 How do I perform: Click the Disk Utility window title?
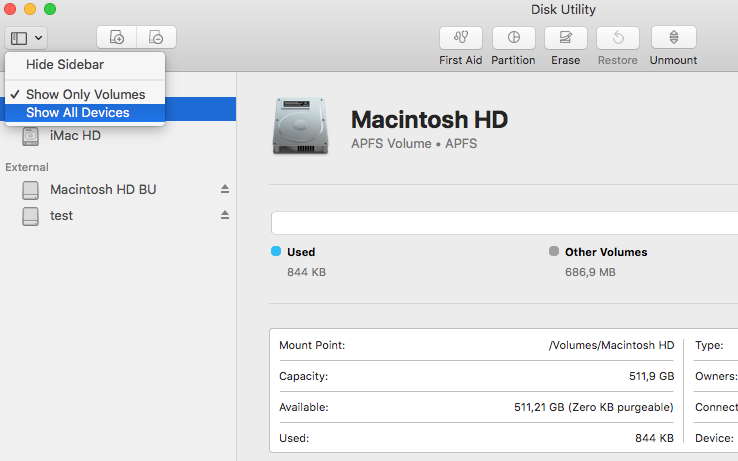(563, 9)
